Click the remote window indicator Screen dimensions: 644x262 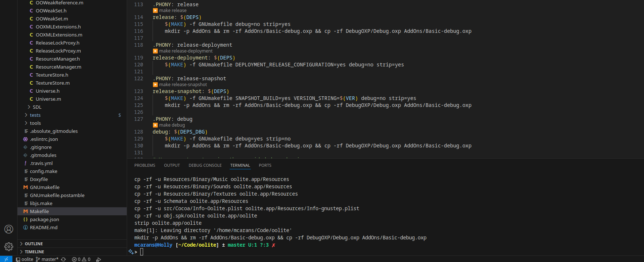[x=6, y=259]
